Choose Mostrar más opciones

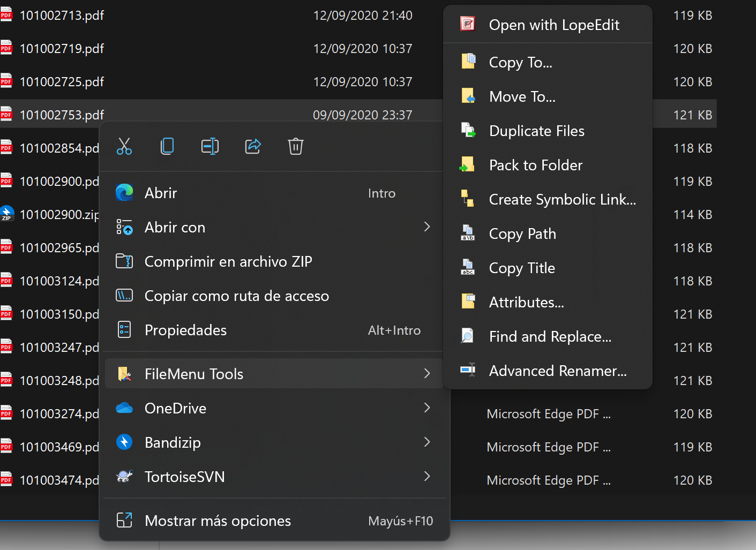(274, 521)
